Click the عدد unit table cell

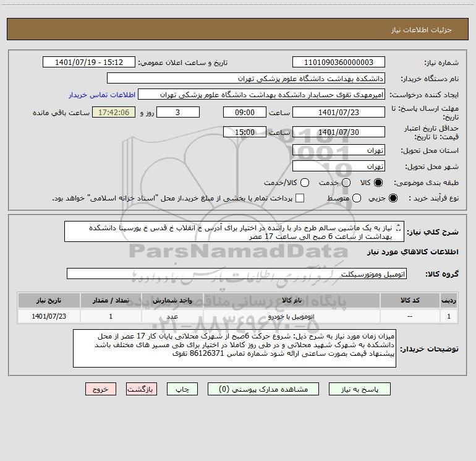(x=172, y=317)
